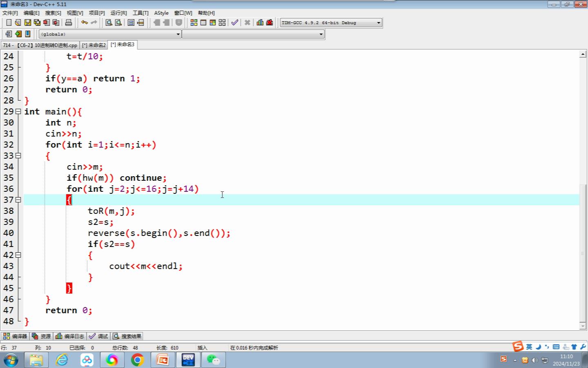Open the 调试 bottom panel tab
Image resolution: width=588 pixels, height=368 pixels.
click(98, 336)
